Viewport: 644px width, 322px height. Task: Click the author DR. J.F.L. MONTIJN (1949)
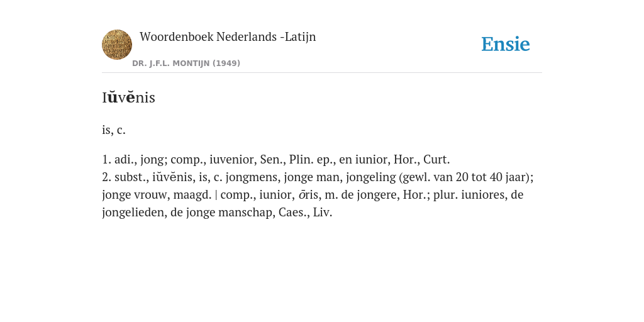pyautogui.click(x=186, y=64)
